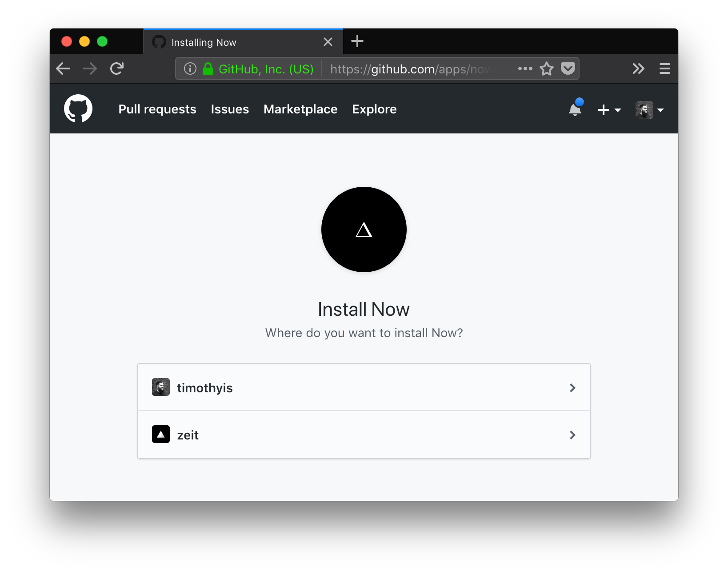Screen dimensions: 728x572
Task: Open the plus create-new dropdown
Action: 609,110
